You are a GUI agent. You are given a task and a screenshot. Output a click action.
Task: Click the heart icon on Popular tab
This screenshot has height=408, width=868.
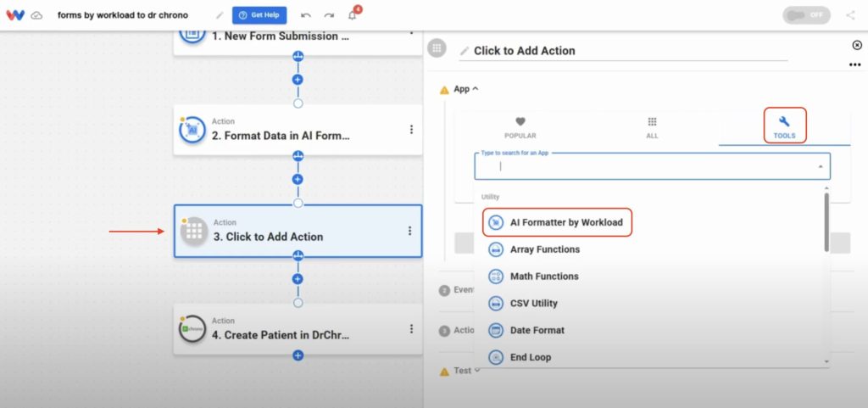(520, 122)
